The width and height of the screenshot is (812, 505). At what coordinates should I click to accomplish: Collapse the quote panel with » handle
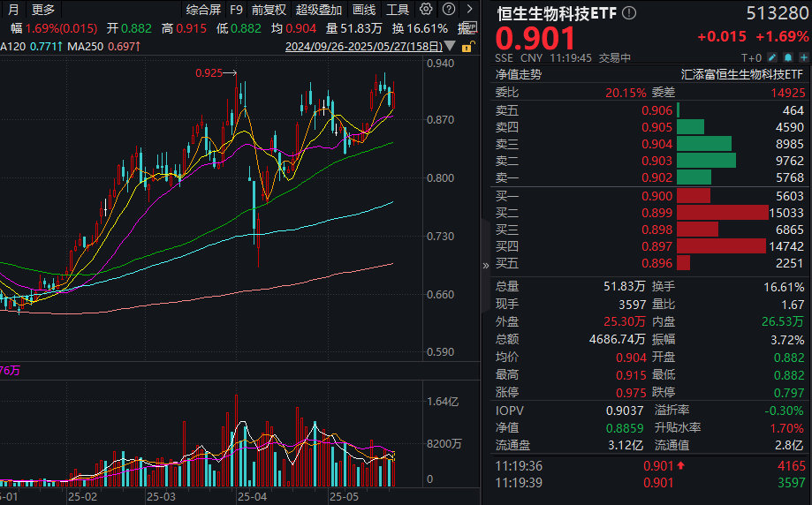pos(484,265)
